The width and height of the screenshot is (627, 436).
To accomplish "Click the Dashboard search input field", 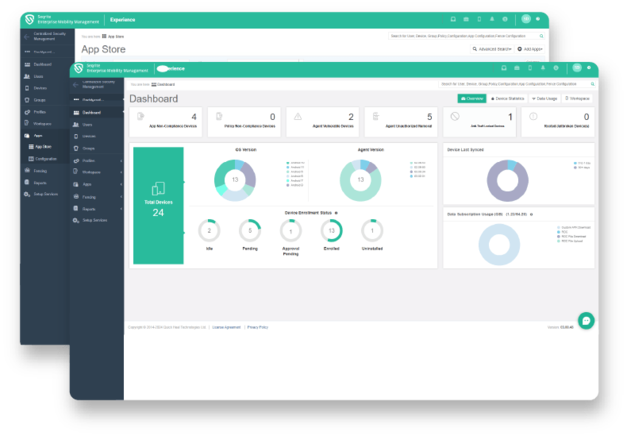I will coord(508,84).
